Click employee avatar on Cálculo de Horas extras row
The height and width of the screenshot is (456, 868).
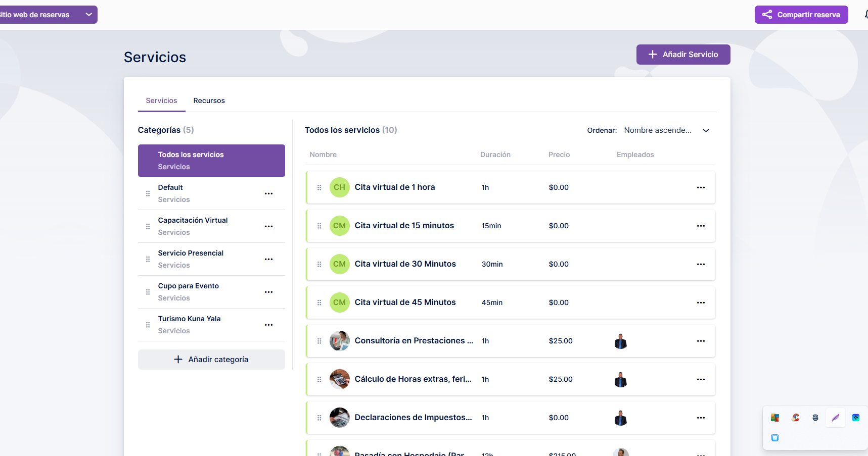coord(620,380)
